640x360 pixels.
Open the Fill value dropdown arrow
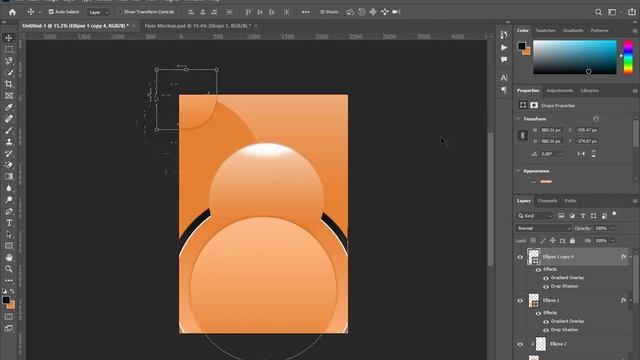pos(613,241)
